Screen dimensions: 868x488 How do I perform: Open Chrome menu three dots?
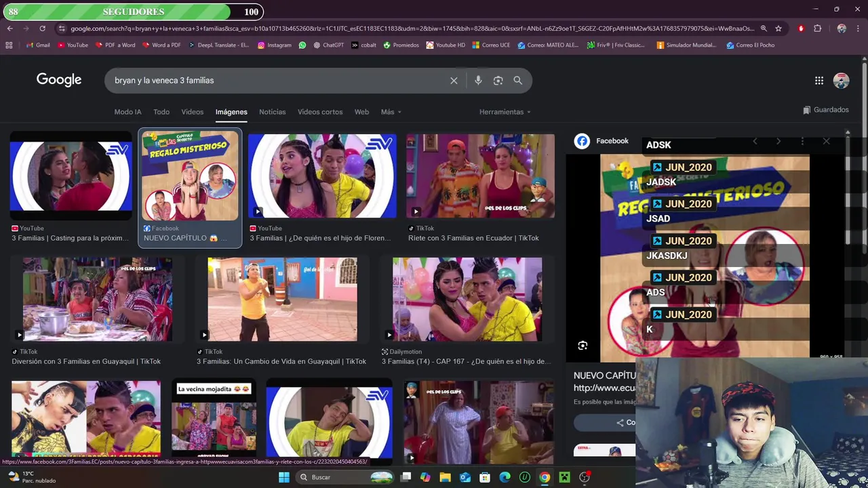[858, 28]
